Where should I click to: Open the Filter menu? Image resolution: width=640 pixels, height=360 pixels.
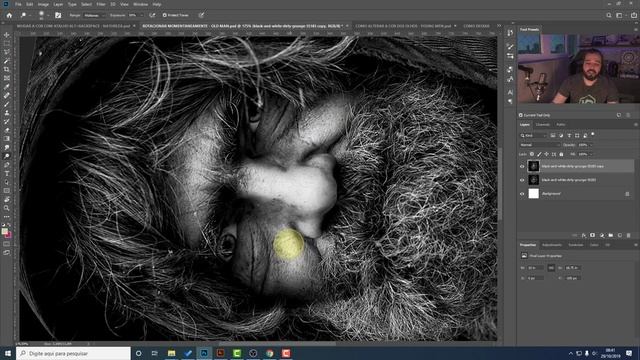101,4
